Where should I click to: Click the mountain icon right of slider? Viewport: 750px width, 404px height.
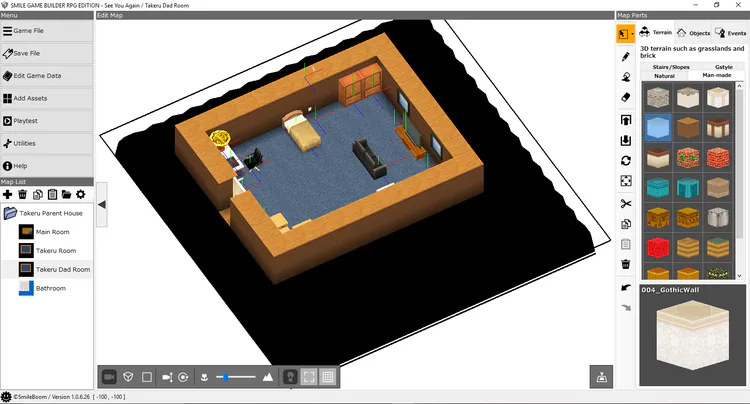[268, 377]
